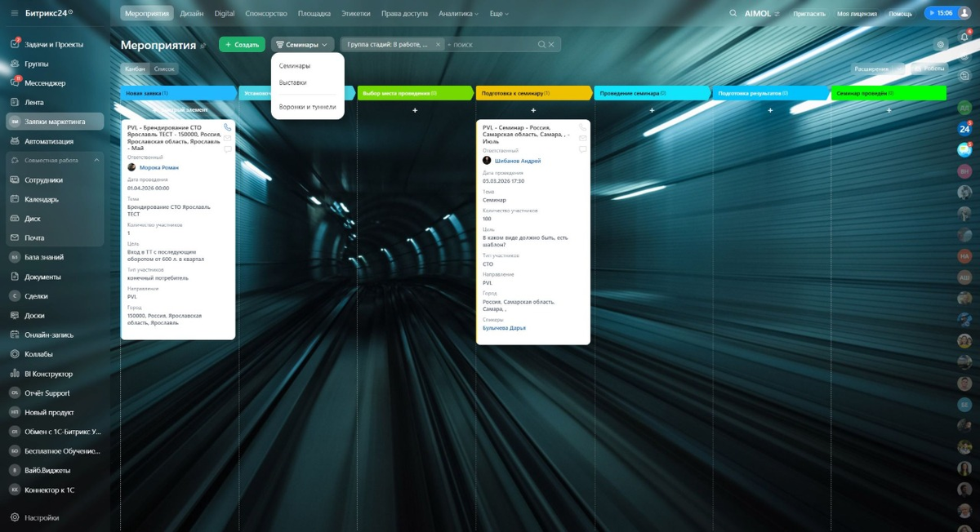This screenshot has width=980, height=532.
Task: Choose Выставки from the funnel menu
Action: coord(293,82)
